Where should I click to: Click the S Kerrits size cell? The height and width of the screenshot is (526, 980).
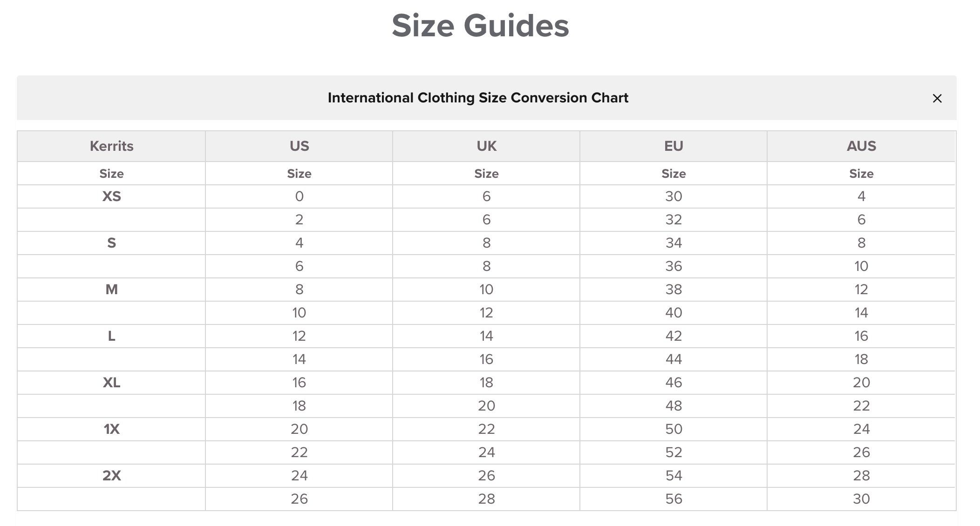tap(111, 243)
